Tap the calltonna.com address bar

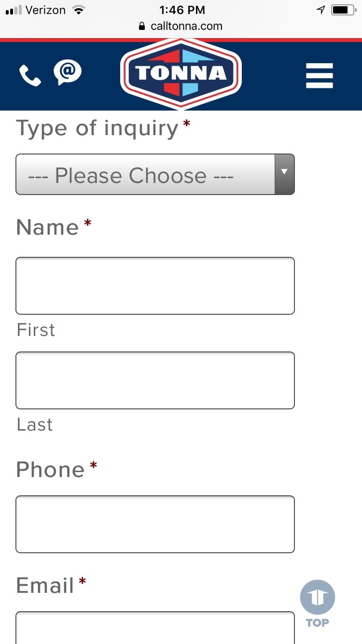[x=181, y=26]
